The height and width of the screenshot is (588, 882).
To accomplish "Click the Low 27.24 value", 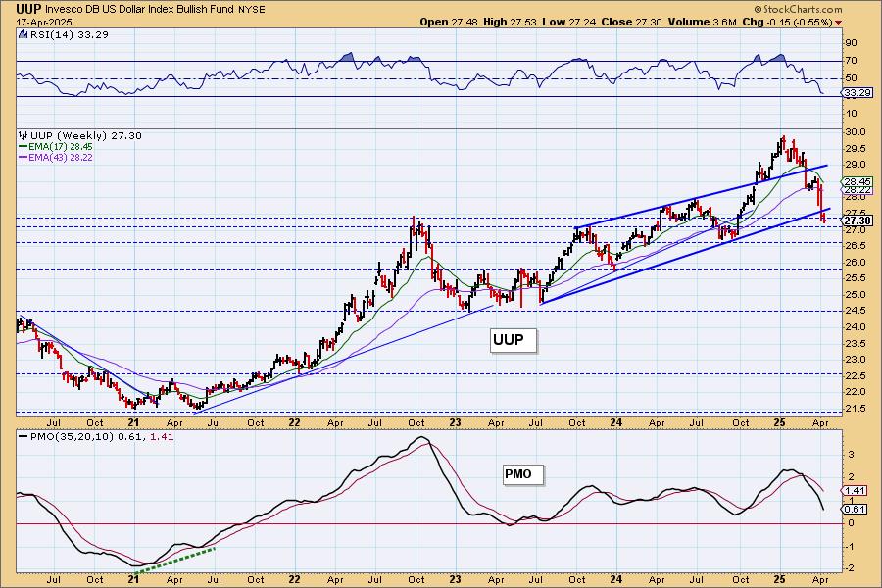I will (568, 22).
